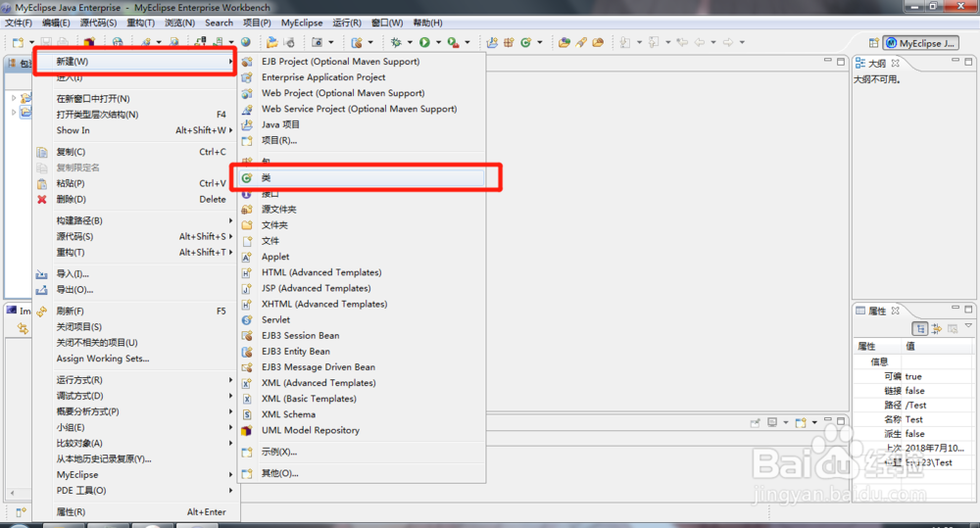Click the New wizard toolbar icon
Screen dimensions: 980x528
coord(18,42)
